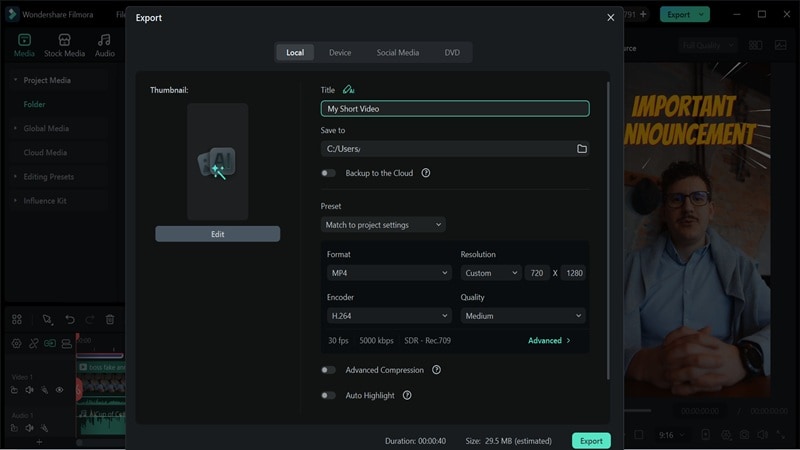Image resolution: width=800 pixels, height=450 pixels.
Task: Click the auto ripple icon in timeline
Action: [50, 343]
